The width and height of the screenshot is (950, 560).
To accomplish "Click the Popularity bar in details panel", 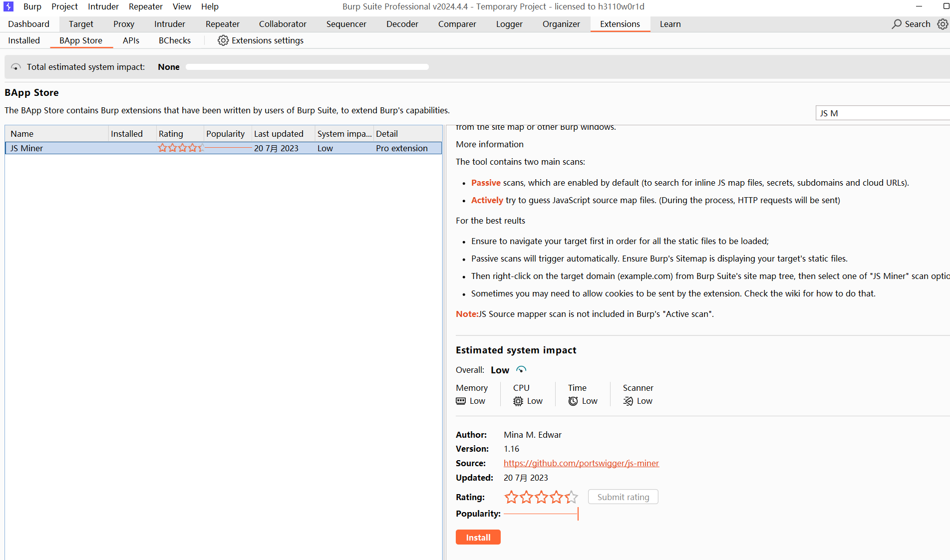I will (x=541, y=514).
